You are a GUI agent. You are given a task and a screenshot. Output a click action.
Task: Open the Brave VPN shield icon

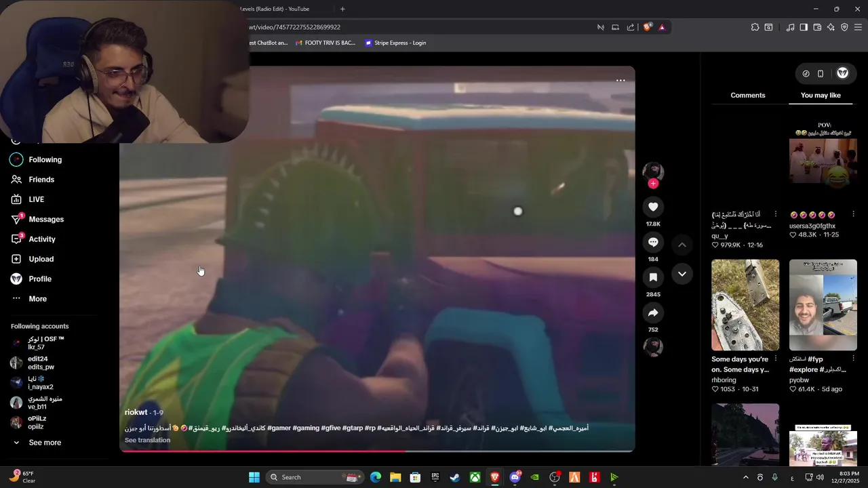tap(844, 27)
